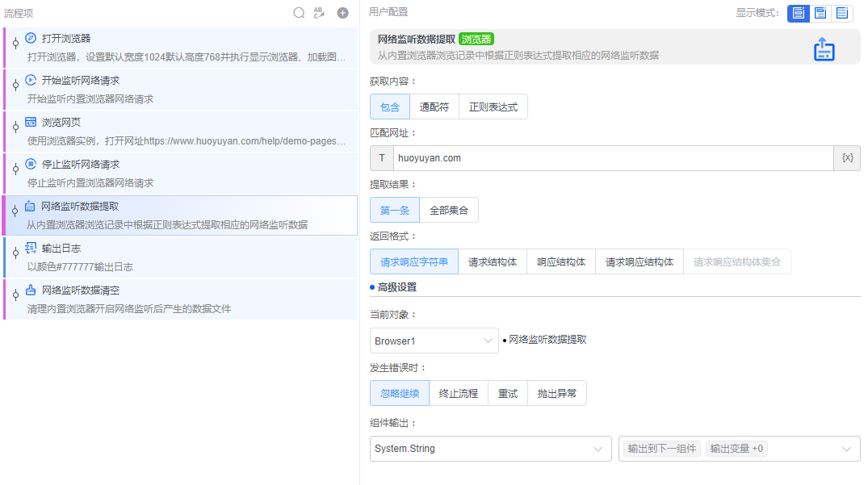The image size is (868, 485).
Task: Click the 打开浏览器 step icon in the flow list
Action: 31,36
